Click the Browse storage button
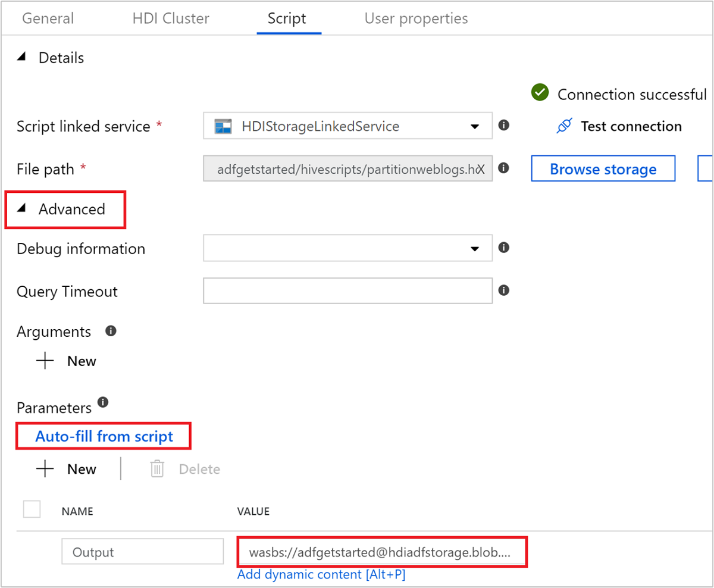This screenshot has height=588, width=714. [603, 168]
